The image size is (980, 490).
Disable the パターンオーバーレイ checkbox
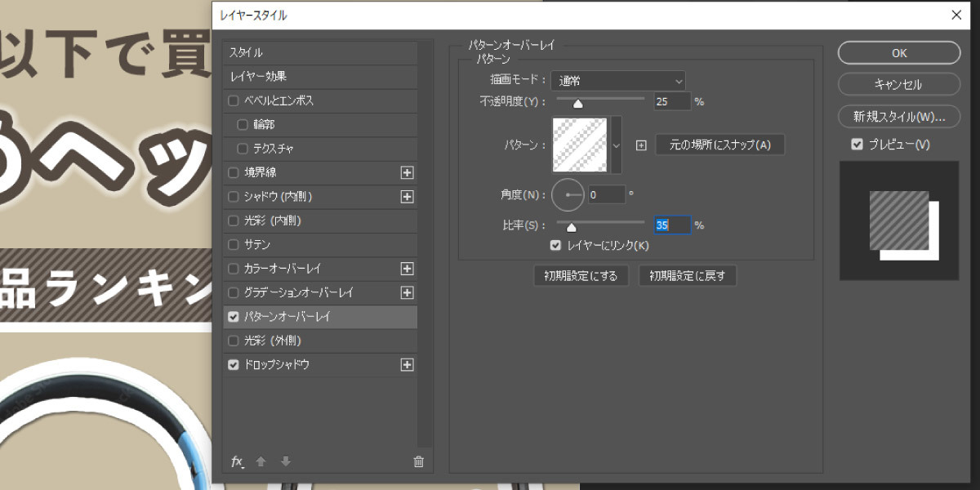tap(234, 317)
